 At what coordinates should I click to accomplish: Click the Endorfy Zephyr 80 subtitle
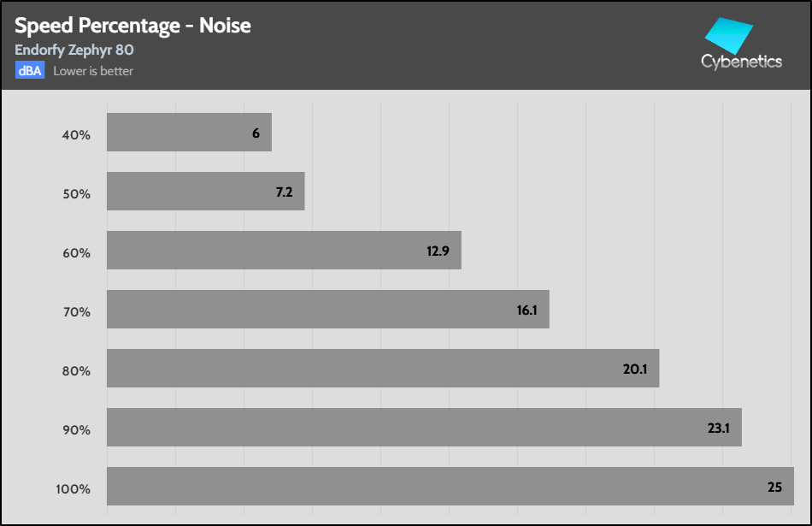tap(74, 50)
